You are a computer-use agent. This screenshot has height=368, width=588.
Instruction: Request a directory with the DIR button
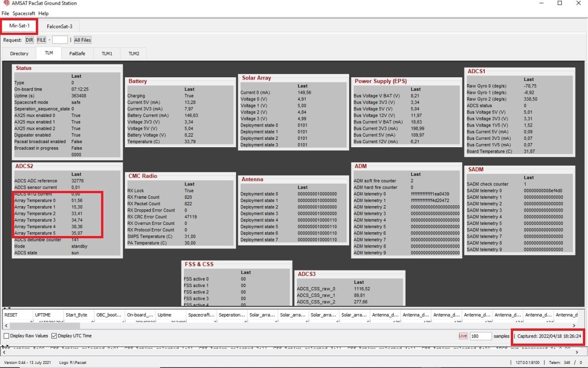pos(29,40)
